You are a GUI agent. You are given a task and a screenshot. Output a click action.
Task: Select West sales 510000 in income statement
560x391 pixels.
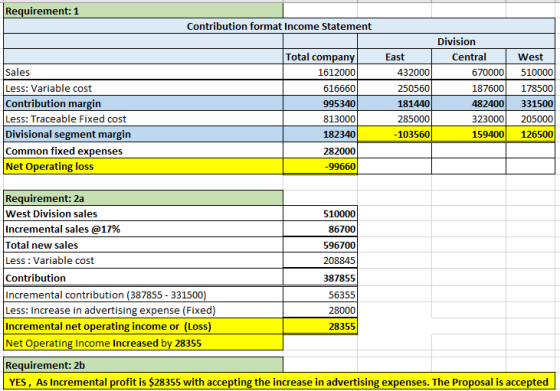(x=530, y=72)
